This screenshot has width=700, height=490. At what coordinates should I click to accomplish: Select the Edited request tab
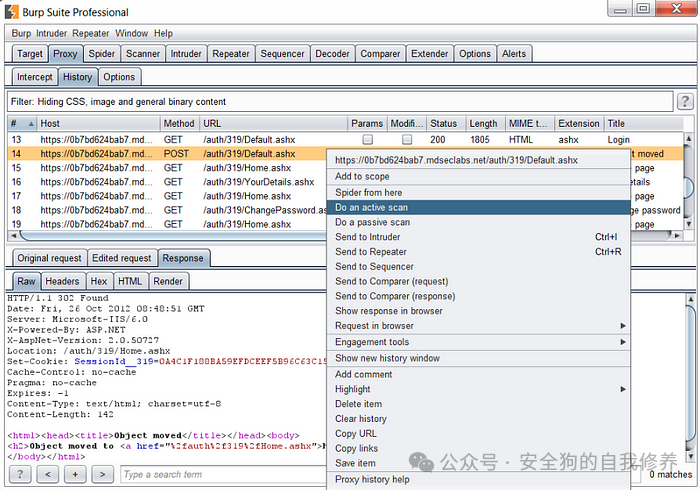121,258
